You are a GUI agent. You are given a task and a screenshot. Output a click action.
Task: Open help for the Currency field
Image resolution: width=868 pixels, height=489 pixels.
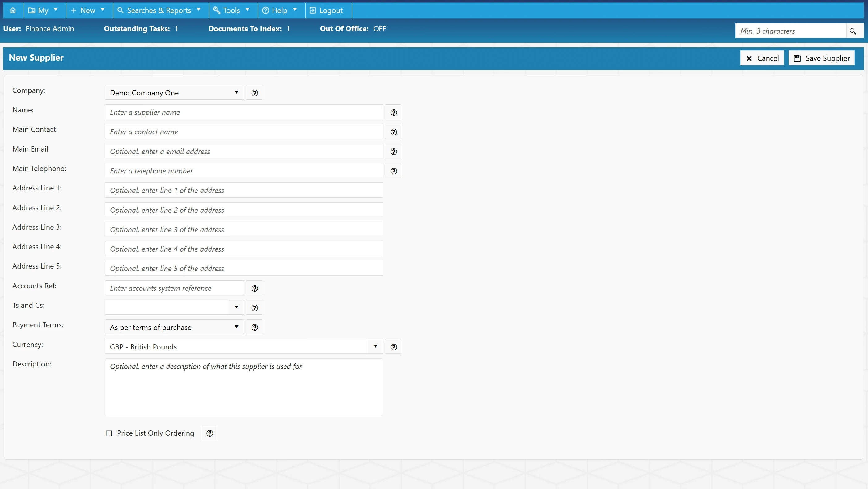coord(393,347)
